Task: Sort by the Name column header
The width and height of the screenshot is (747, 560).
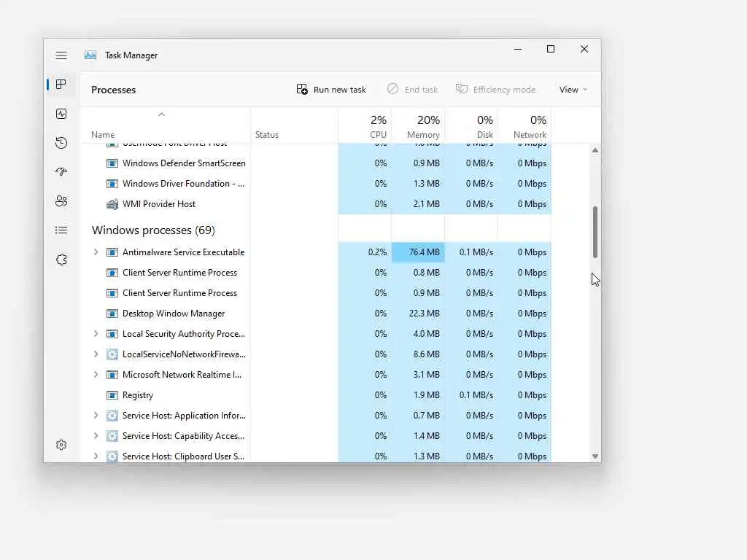Action: click(x=165, y=126)
